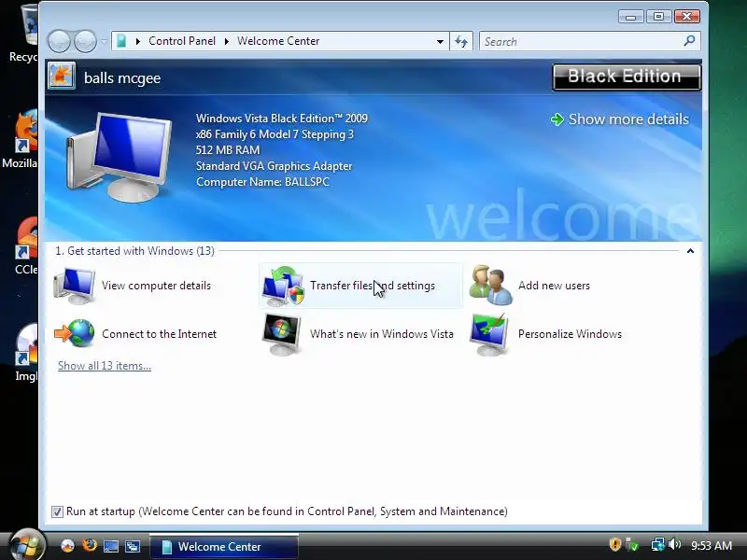Launch Firefox from the Quick Launch bar
The height and width of the screenshot is (560, 747).
(89, 545)
